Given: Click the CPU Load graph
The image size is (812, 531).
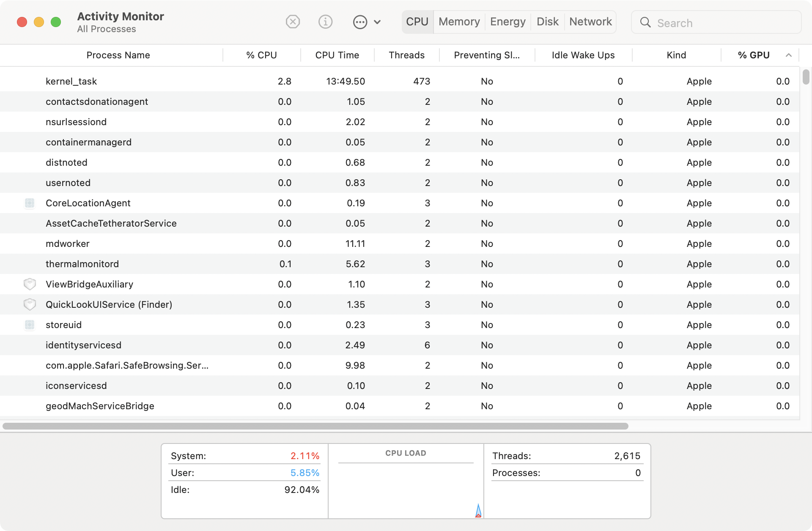Looking at the screenshot, I should 406,481.
